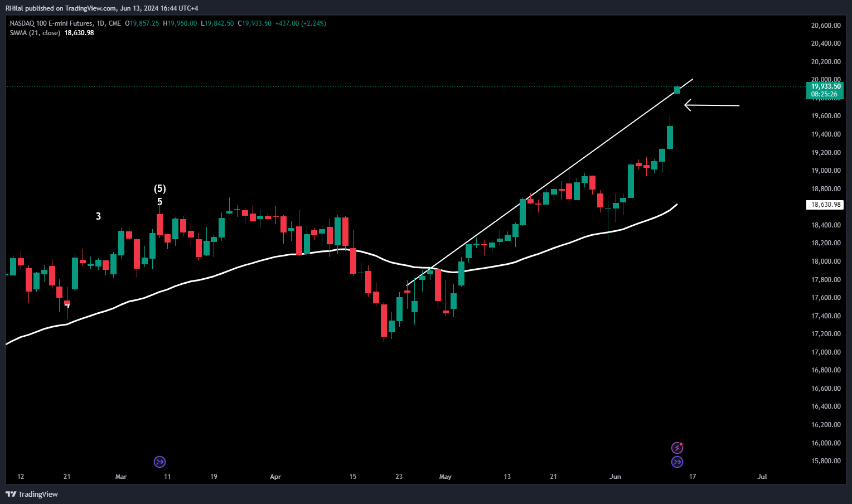Click the 17,200.00 price axis label
The width and height of the screenshot is (852, 504).
point(826,334)
